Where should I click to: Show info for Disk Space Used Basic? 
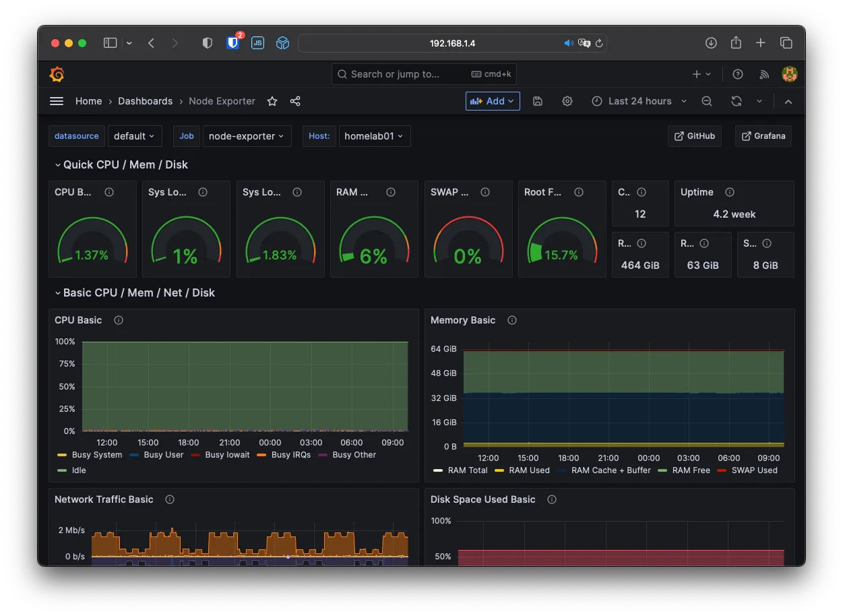click(x=552, y=499)
